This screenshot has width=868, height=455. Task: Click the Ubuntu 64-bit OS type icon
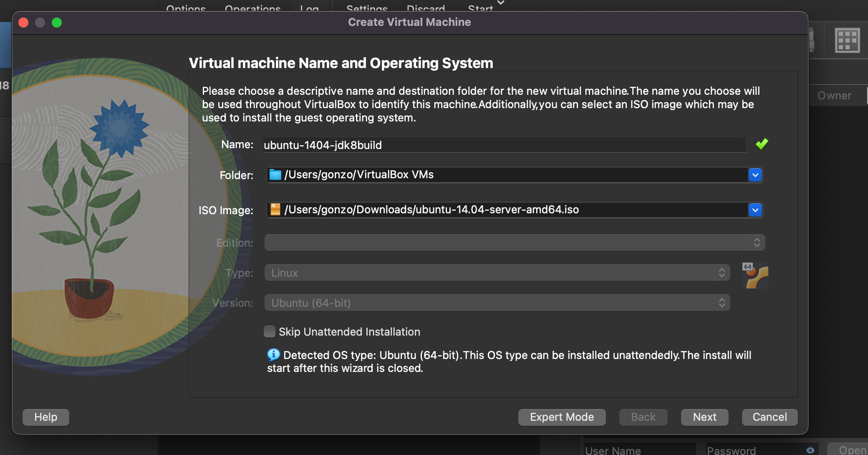coord(756,276)
